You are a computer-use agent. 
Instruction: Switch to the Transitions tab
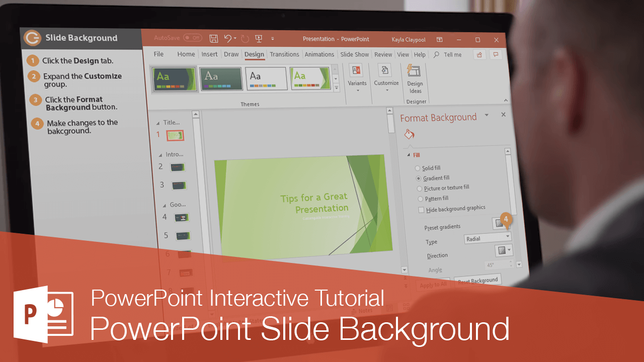[284, 54]
